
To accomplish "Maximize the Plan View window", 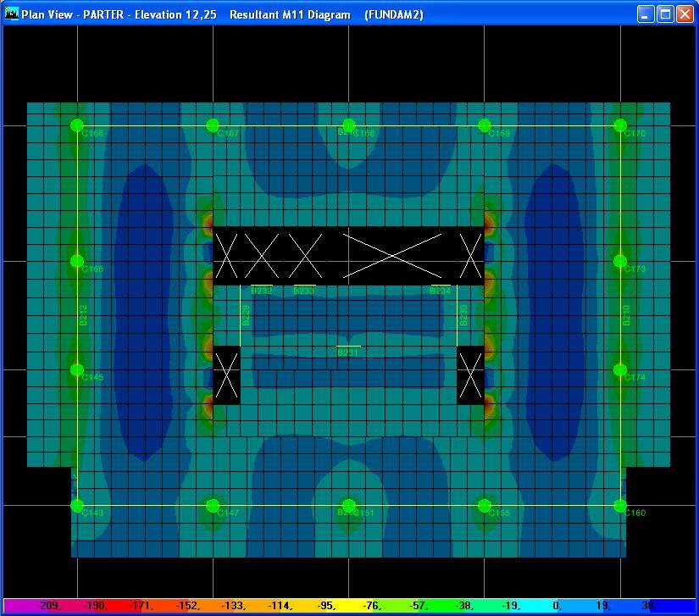I will tap(665, 14).
